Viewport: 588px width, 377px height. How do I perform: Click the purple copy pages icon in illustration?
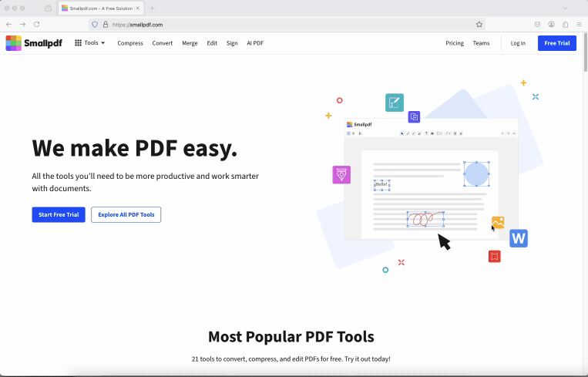click(414, 117)
